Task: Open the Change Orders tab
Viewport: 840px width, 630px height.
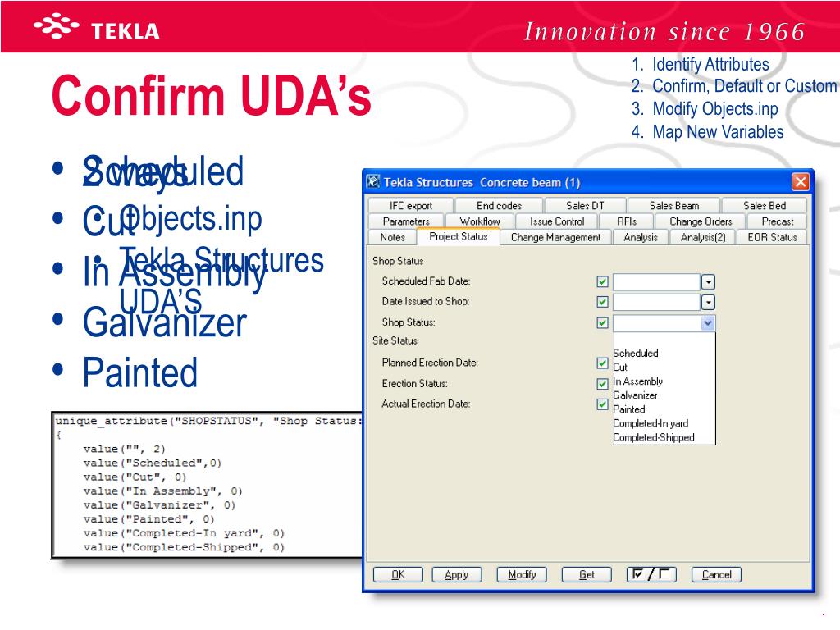Action: pos(701,221)
